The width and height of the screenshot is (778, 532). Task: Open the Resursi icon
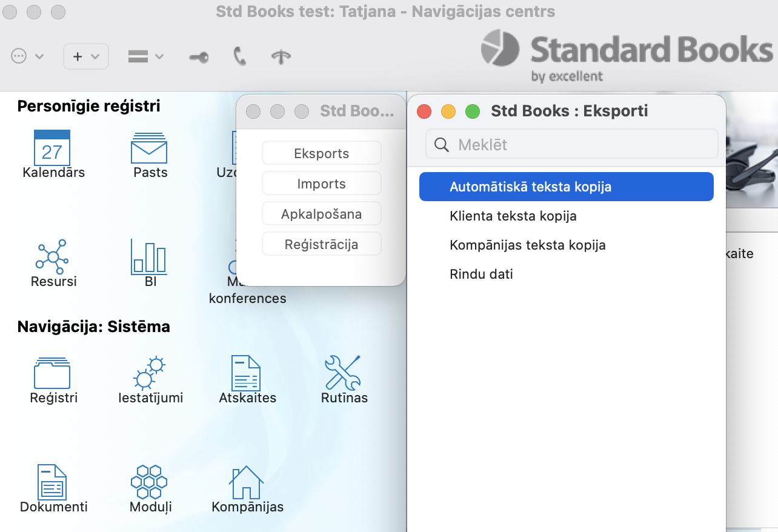tap(53, 255)
